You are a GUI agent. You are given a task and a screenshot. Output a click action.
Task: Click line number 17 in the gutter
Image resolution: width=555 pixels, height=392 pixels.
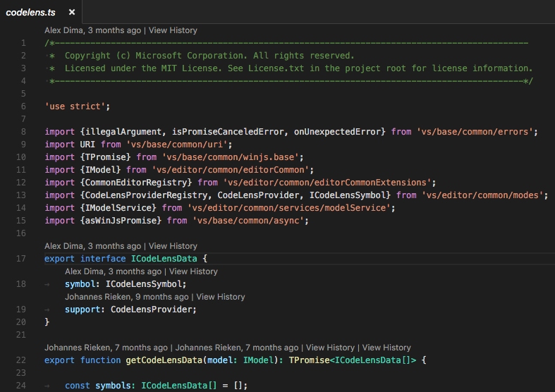coord(21,259)
